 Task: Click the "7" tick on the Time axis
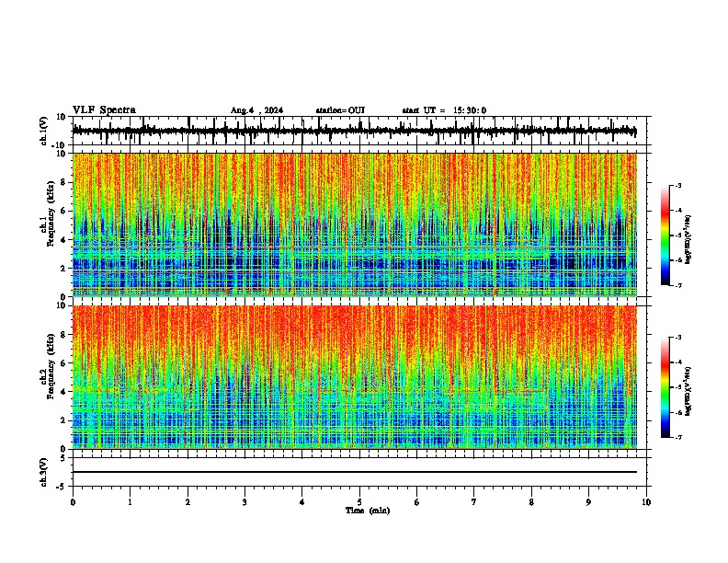pyautogui.click(x=474, y=502)
